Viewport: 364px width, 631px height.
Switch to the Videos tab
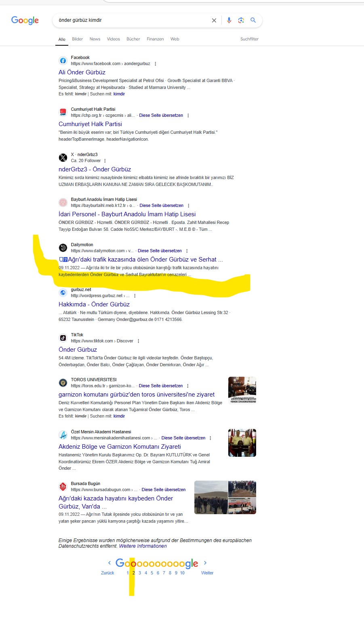[x=114, y=39]
